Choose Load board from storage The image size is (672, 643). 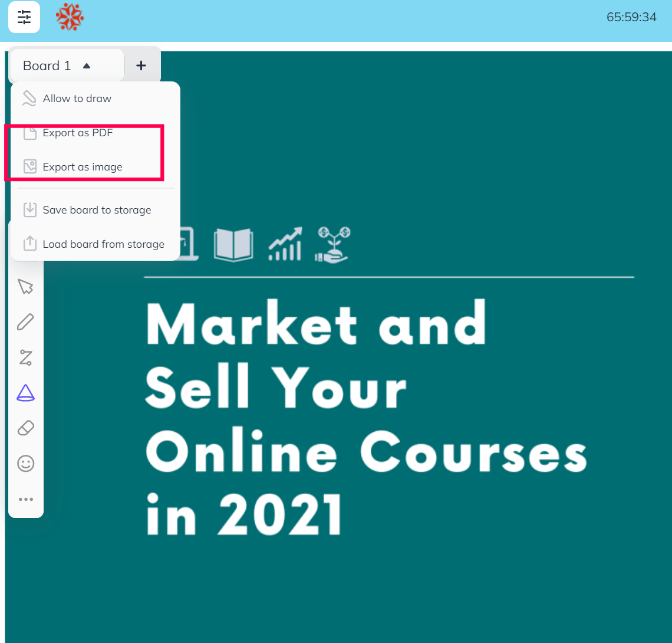click(x=95, y=244)
